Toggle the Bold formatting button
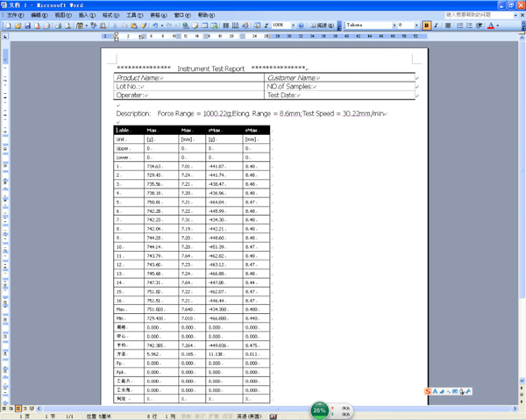 [x=427, y=25]
